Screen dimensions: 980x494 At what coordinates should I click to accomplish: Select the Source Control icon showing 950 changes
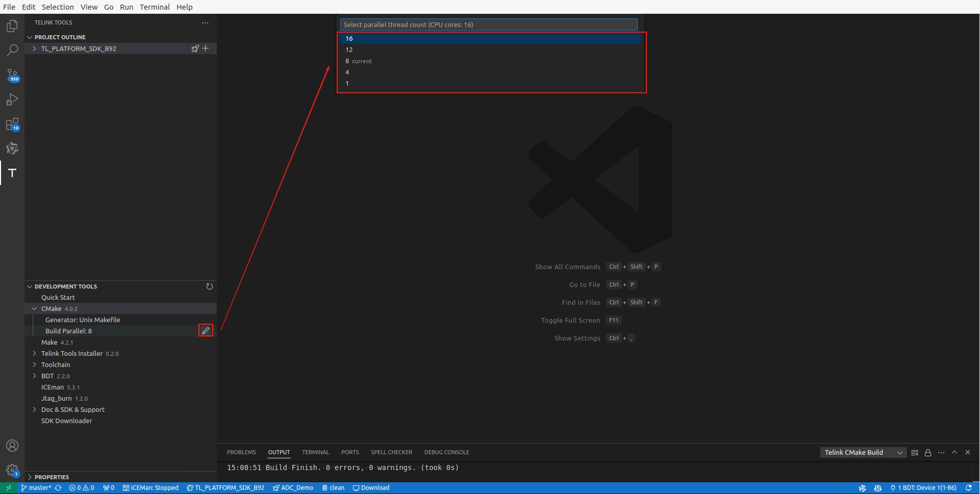[12, 75]
